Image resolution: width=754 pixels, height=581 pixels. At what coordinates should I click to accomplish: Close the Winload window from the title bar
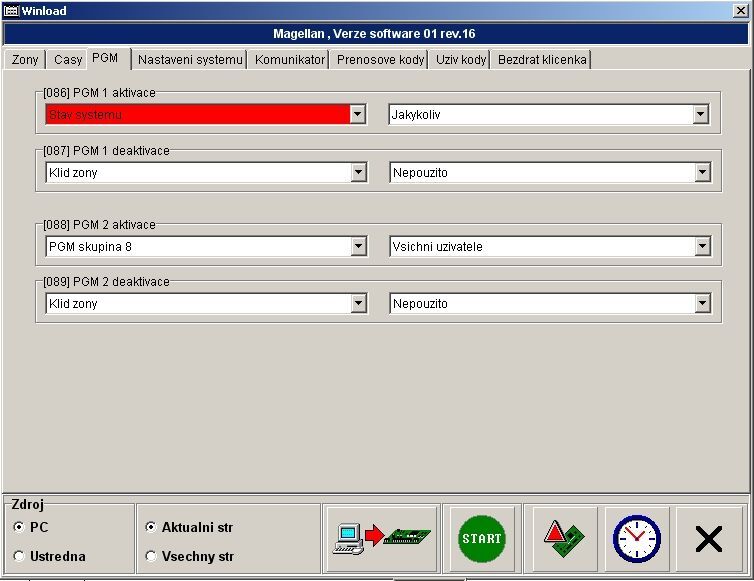tap(741, 10)
